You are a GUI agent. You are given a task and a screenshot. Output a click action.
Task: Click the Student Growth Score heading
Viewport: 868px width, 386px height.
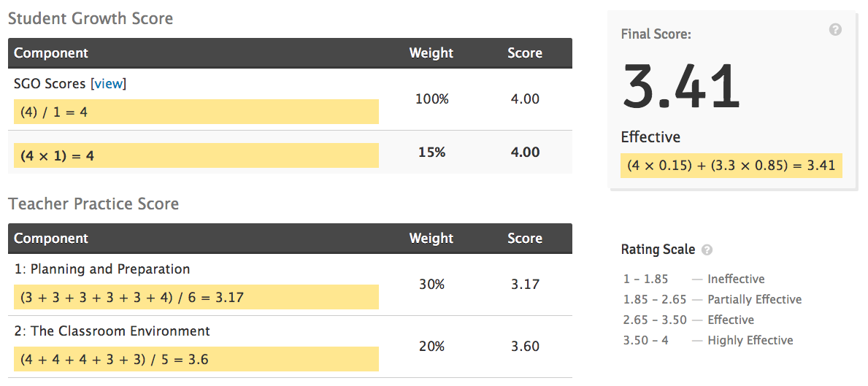(91, 19)
